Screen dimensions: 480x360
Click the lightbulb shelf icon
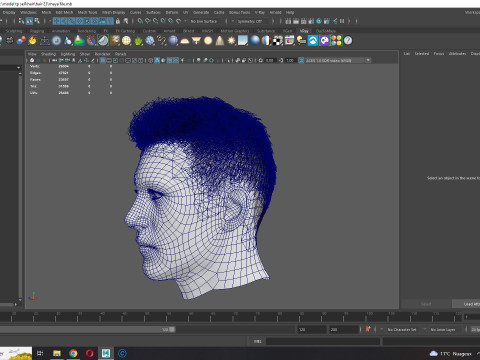[x=301, y=41]
